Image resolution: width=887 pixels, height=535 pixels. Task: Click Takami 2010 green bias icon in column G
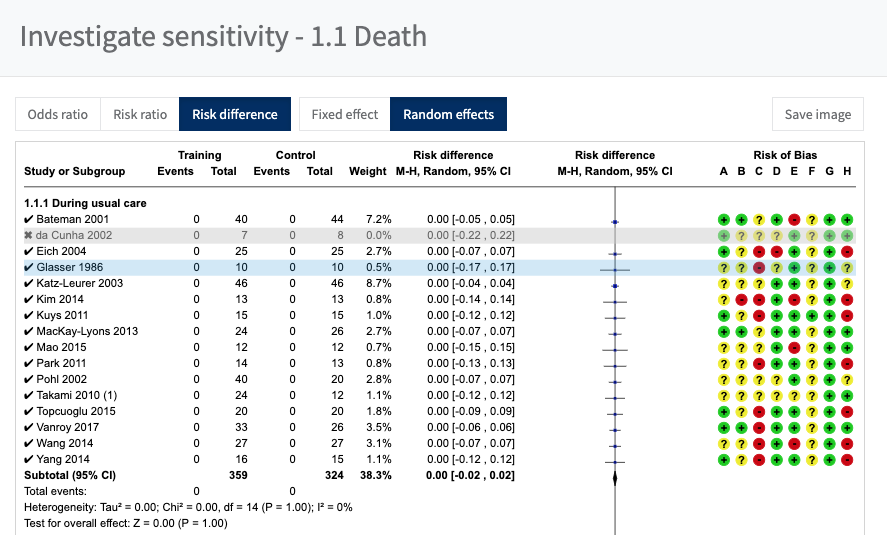829,395
